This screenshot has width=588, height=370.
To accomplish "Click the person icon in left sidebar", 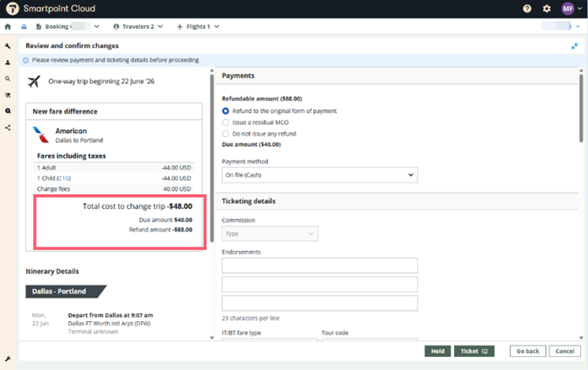I will pos(8,62).
